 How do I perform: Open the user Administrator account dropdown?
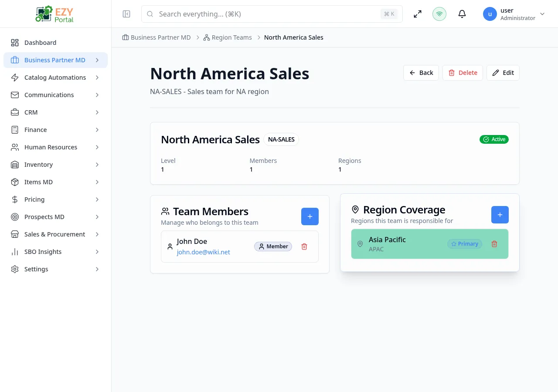pos(514,14)
